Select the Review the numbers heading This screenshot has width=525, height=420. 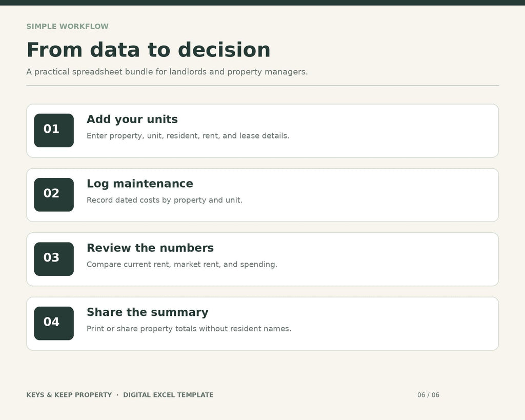[x=150, y=248]
